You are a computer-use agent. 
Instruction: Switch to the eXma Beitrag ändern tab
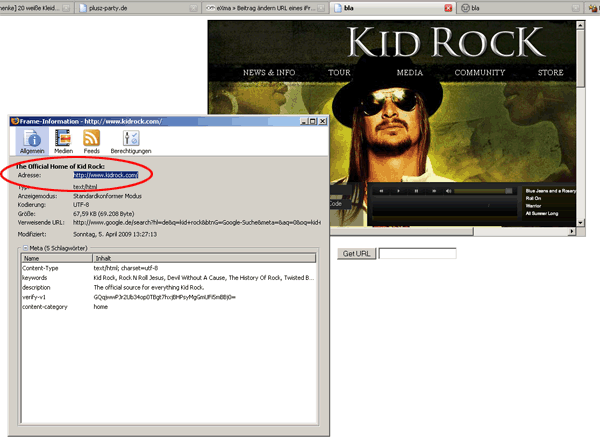pyautogui.click(x=266, y=8)
